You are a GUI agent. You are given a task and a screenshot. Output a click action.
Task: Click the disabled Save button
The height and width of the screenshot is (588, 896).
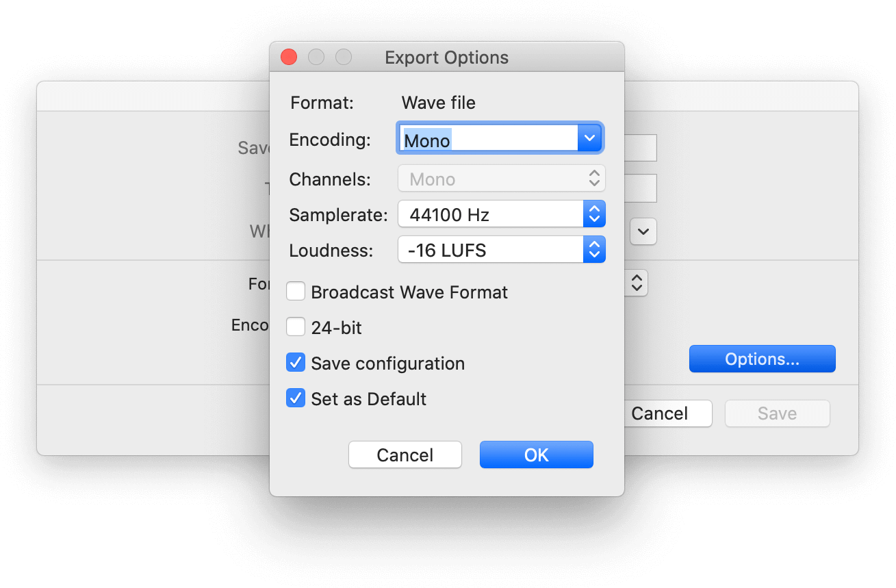777,413
